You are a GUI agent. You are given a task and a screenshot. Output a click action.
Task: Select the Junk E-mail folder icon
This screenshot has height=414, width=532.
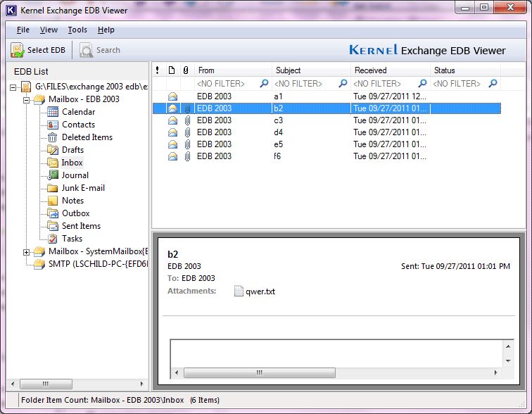53,188
